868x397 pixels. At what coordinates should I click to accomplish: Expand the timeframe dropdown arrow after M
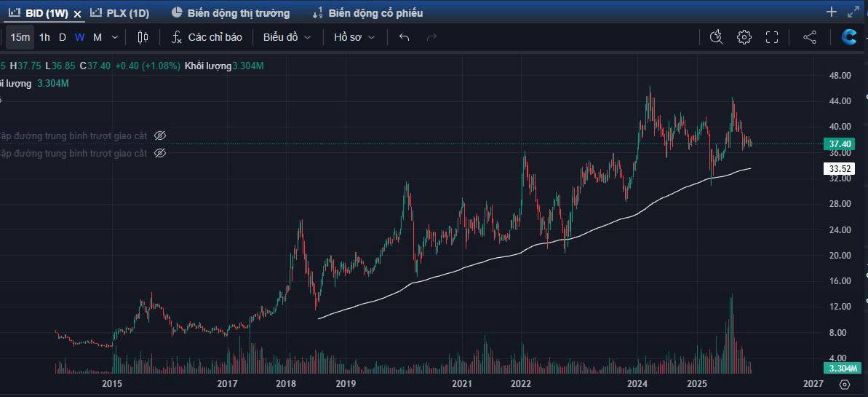pyautogui.click(x=115, y=37)
